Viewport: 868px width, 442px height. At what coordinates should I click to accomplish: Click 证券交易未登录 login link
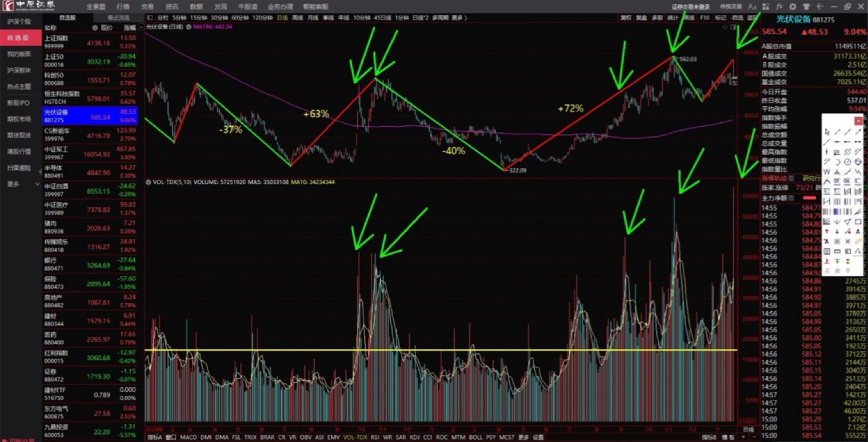coord(690,7)
